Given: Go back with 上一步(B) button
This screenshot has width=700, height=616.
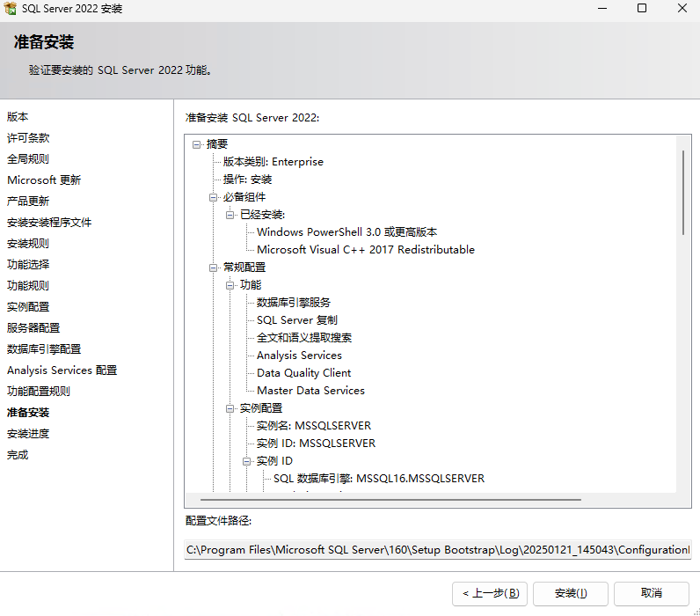Looking at the screenshot, I should (490, 593).
